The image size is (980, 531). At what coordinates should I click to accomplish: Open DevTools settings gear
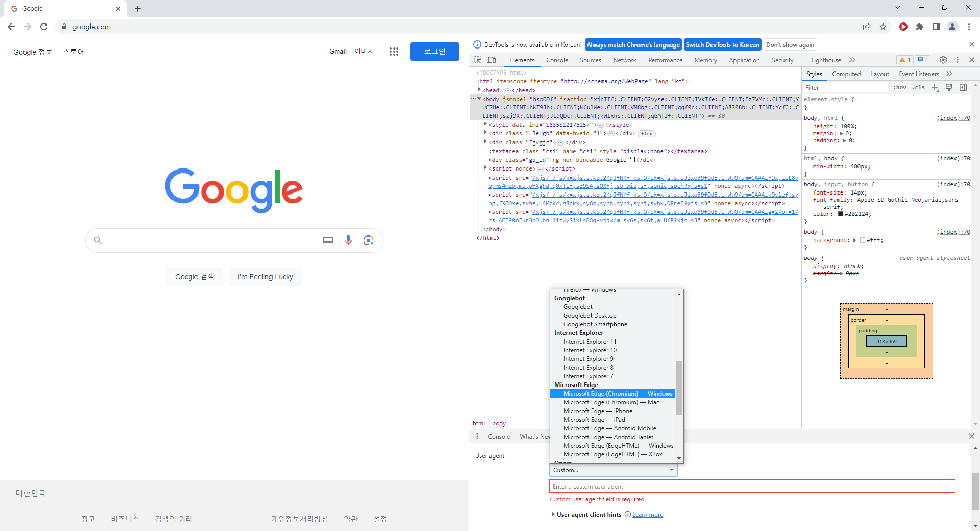click(943, 60)
